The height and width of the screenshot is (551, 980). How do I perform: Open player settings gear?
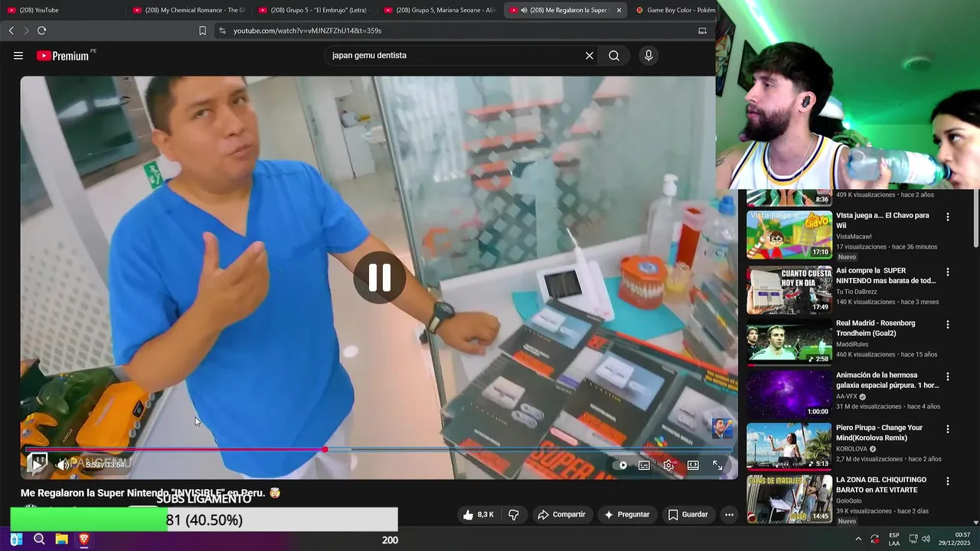click(668, 465)
